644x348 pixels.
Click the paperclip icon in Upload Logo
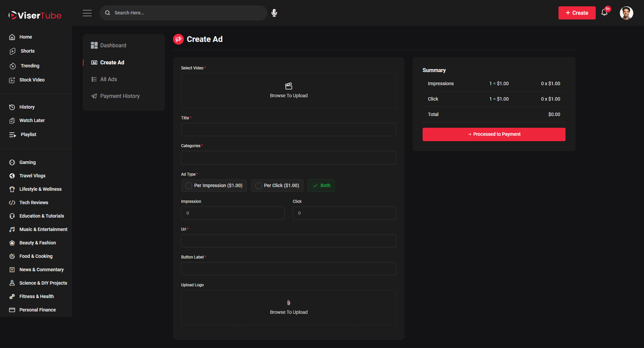click(288, 303)
